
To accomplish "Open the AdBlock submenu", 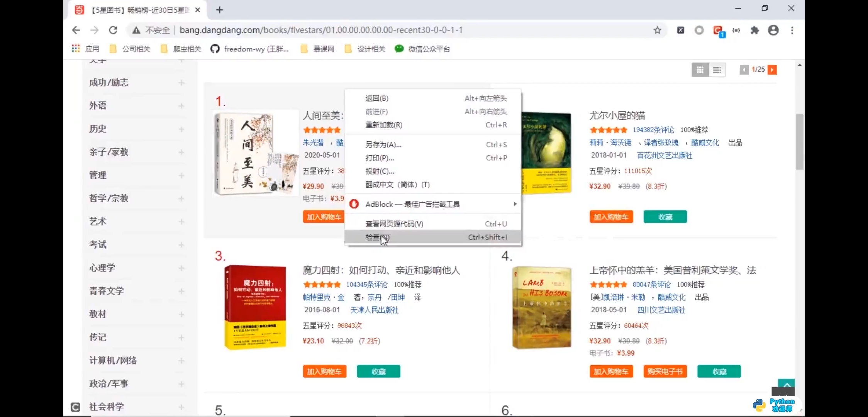I will pyautogui.click(x=433, y=204).
